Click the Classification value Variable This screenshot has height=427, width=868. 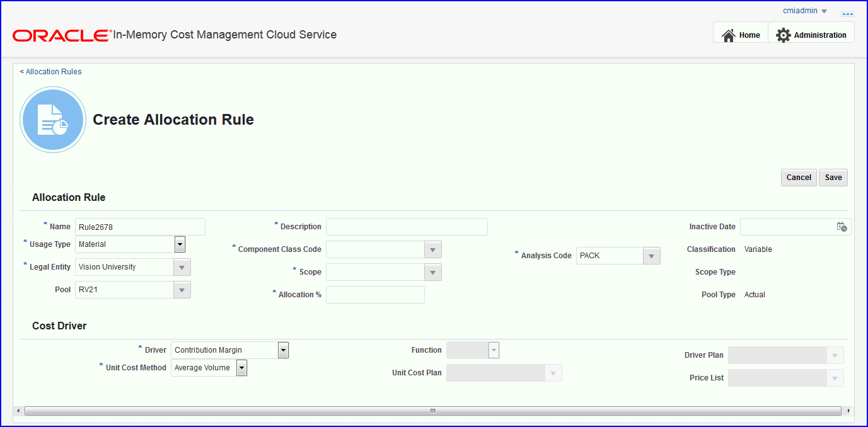point(758,249)
